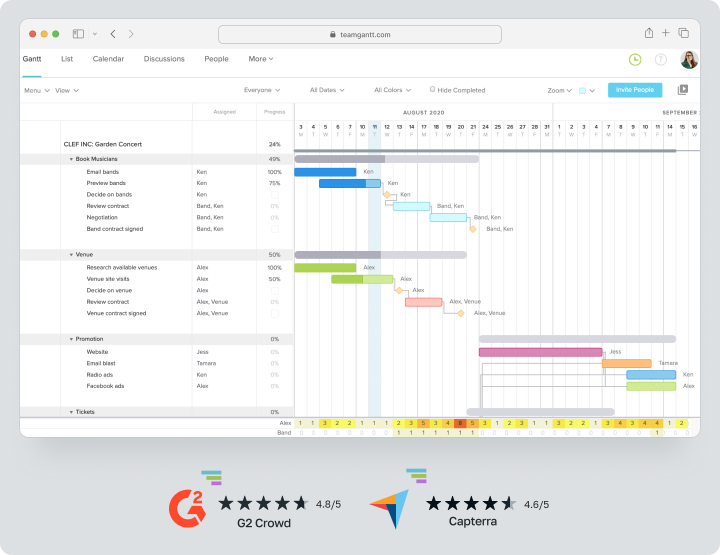Click the Band contract signed milestone diamond
The width and height of the screenshot is (720, 555).
pyautogui.click(x=472, y=229)
